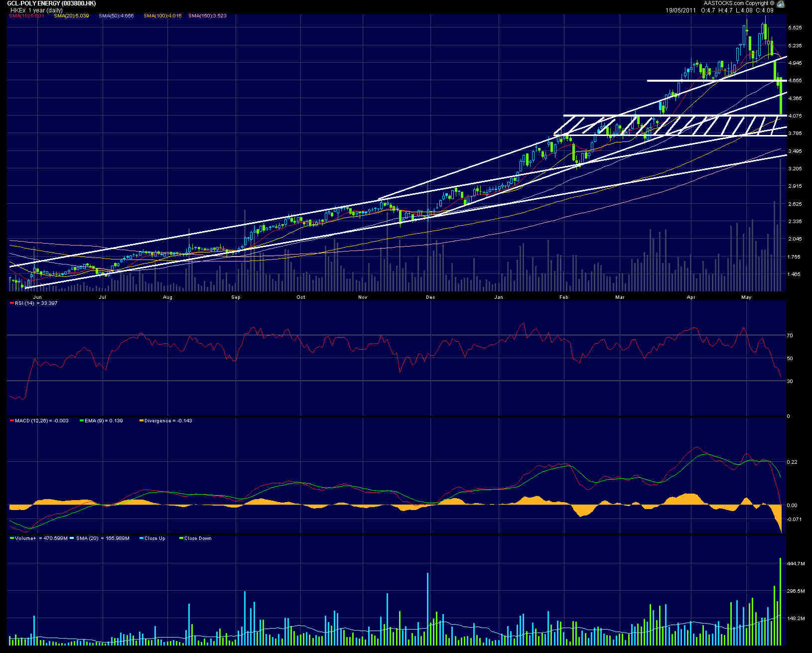This screenshot has width=812, height=653.
Task: Click the 2.335 price axis label
Action: coord(795,222)
